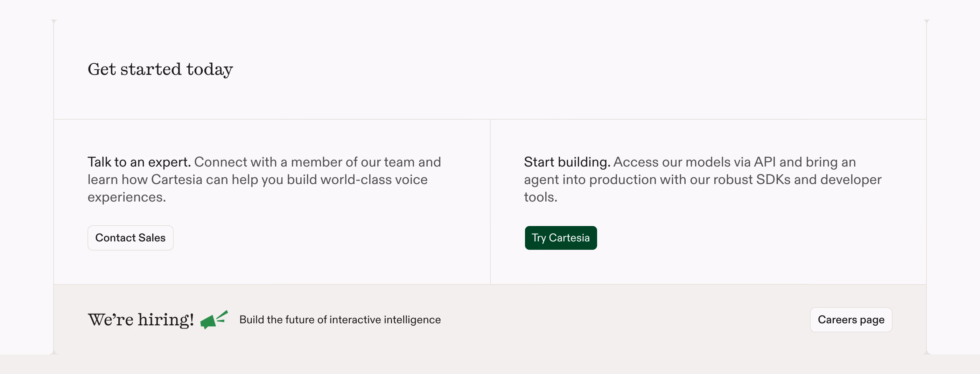Viewport: 980px width, 374px height.
Task: Visit the Careers page button
Action: pos(851,319)
